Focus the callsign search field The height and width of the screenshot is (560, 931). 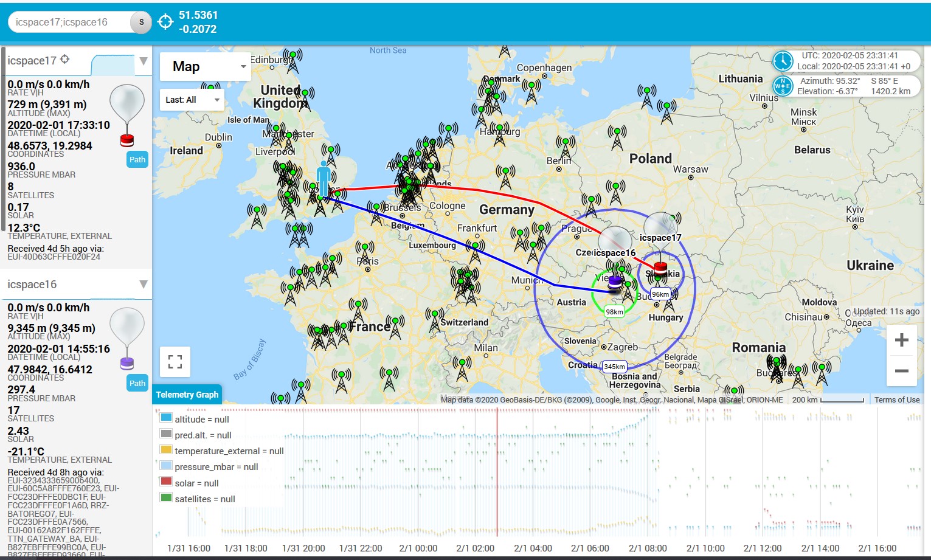tap(70, 22)
